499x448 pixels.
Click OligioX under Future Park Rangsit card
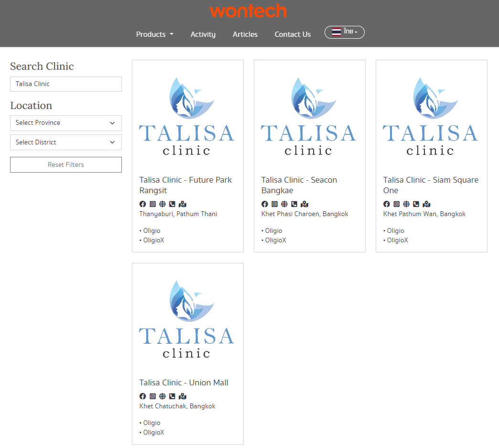(154, 240)
